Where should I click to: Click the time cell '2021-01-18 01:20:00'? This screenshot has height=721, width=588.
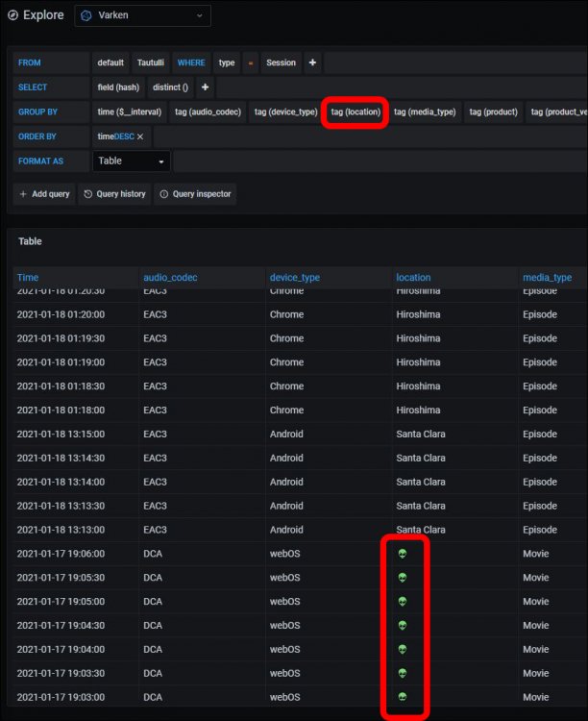[61, 314]
